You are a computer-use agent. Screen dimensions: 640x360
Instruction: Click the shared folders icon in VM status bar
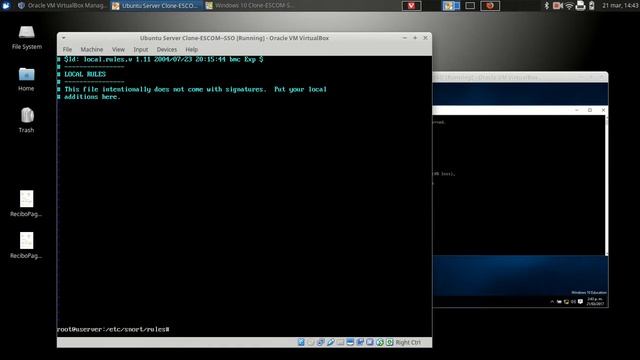[x=340, y=342]
